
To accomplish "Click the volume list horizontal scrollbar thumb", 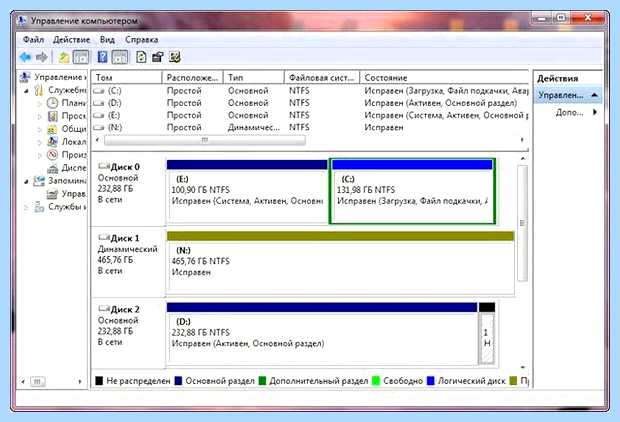I will click(x=204, y=140).
